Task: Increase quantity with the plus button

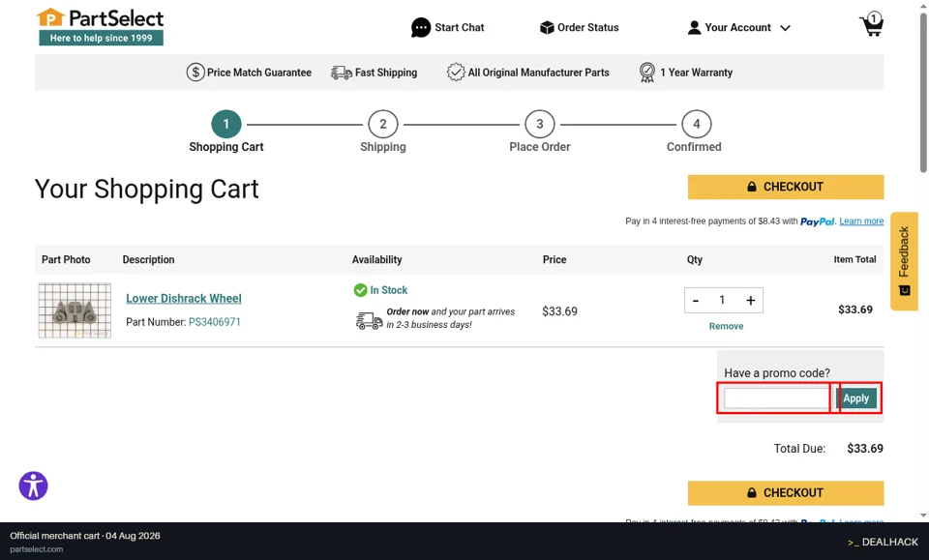Action: point(750,301)
